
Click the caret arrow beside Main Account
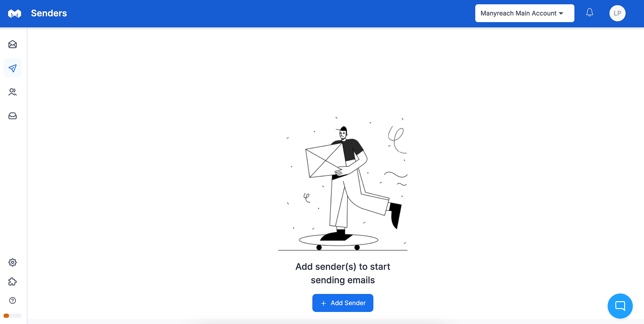(561, 13)
